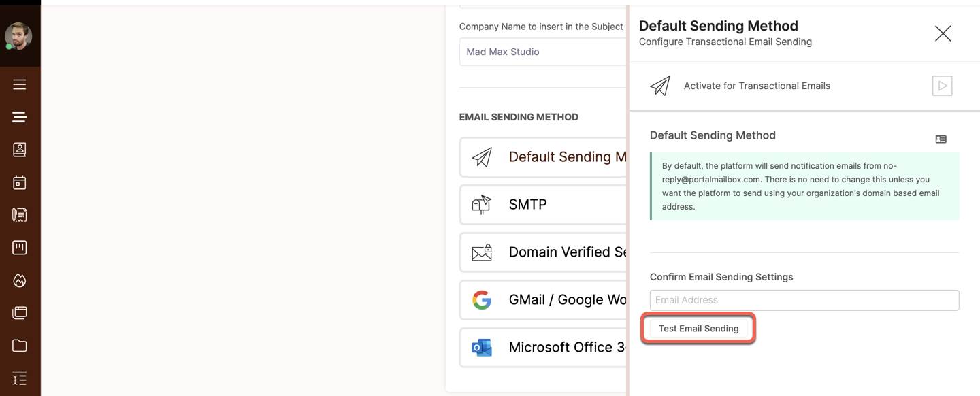Click the EMAIL SENDING METHOD heading
This screenshot has width=980, height=396.
[519, 117]
